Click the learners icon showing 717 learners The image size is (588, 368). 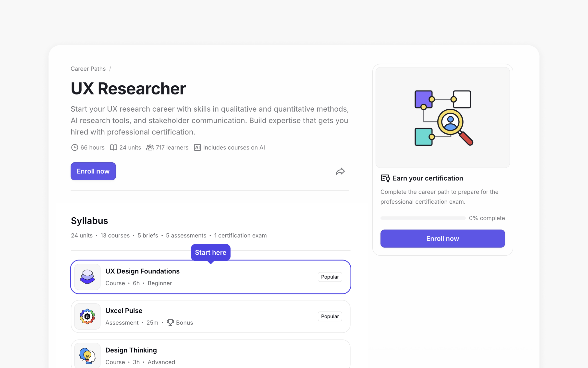(150, 147)
